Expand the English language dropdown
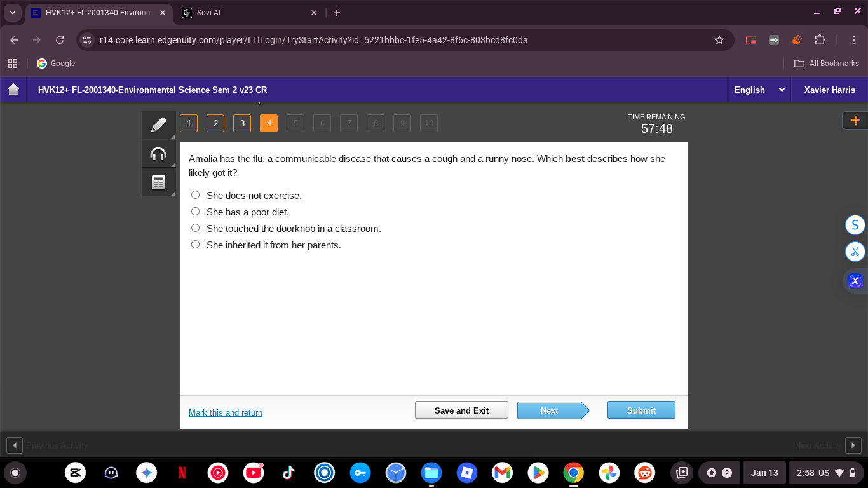The image size is (868, 488). [x=759, y=90]
